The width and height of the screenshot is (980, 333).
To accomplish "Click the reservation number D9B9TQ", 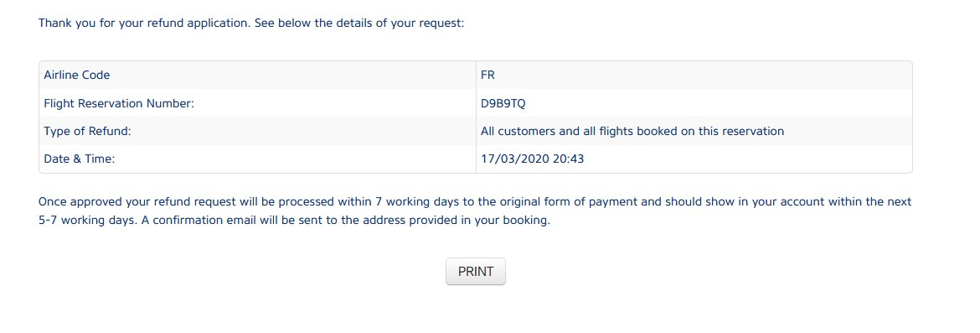I will (x=503, y=103).
